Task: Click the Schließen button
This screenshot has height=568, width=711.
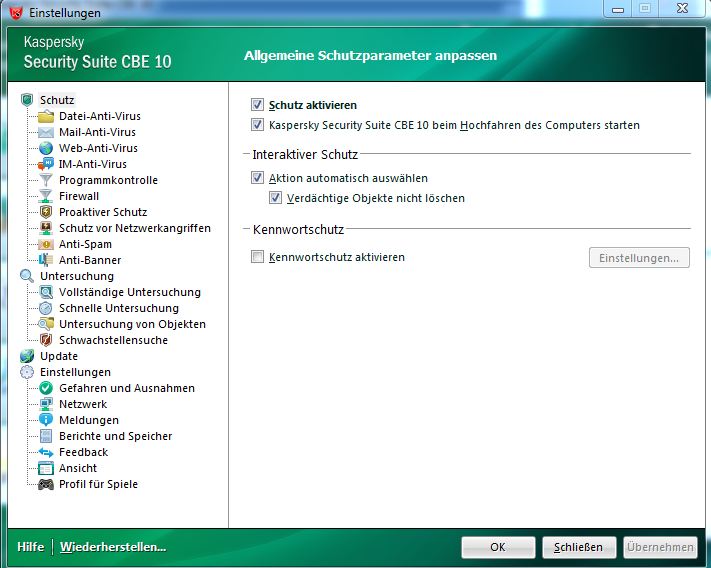Action: point(579,547)
